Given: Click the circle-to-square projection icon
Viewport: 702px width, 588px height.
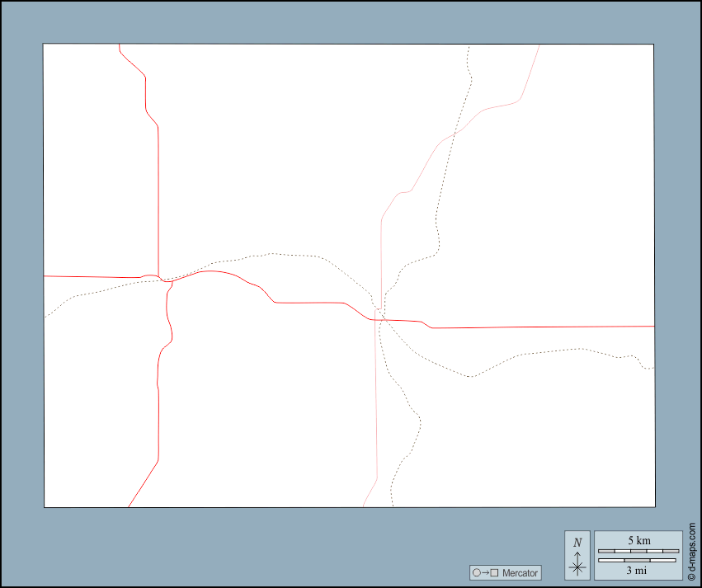Looking at the screenshot, I should pyautogui.click(x=484, y=572).
